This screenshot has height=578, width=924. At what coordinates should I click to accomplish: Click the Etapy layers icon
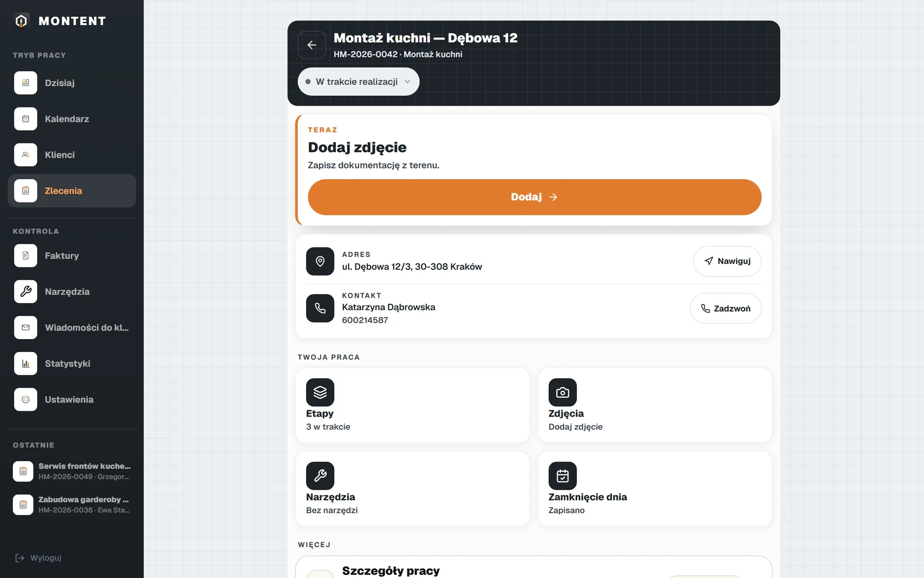(320, 393)
